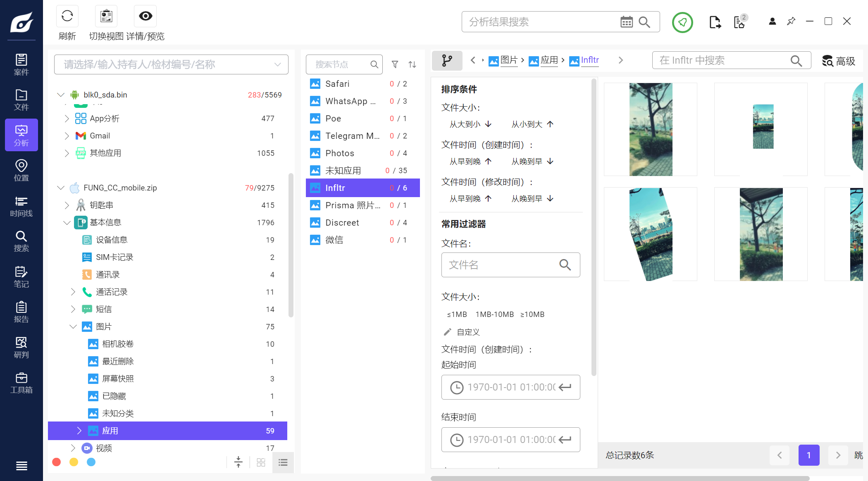Click the refresh (刷新) icon
Viewport: 868px width, 481px height.
click(67, 16)
